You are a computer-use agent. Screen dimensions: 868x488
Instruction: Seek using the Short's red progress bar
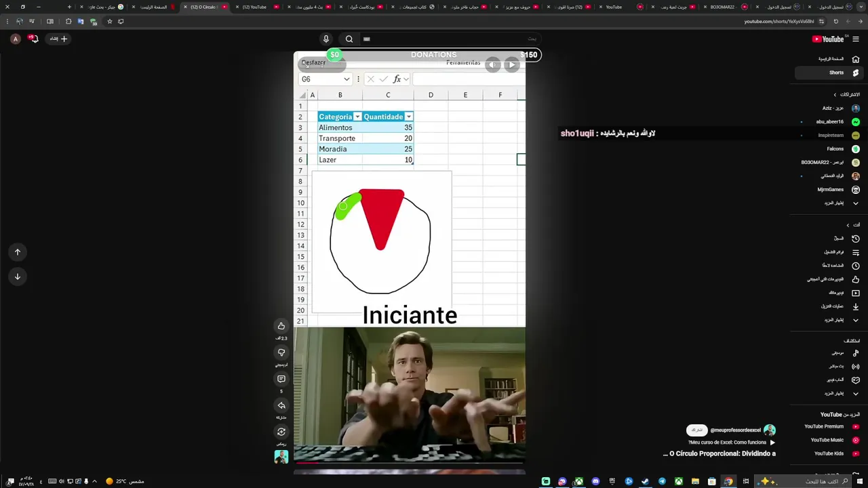click(410, 463)
